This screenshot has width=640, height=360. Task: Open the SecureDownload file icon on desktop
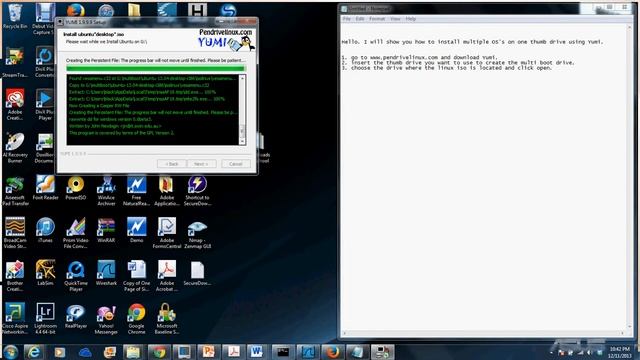(197, 273)
